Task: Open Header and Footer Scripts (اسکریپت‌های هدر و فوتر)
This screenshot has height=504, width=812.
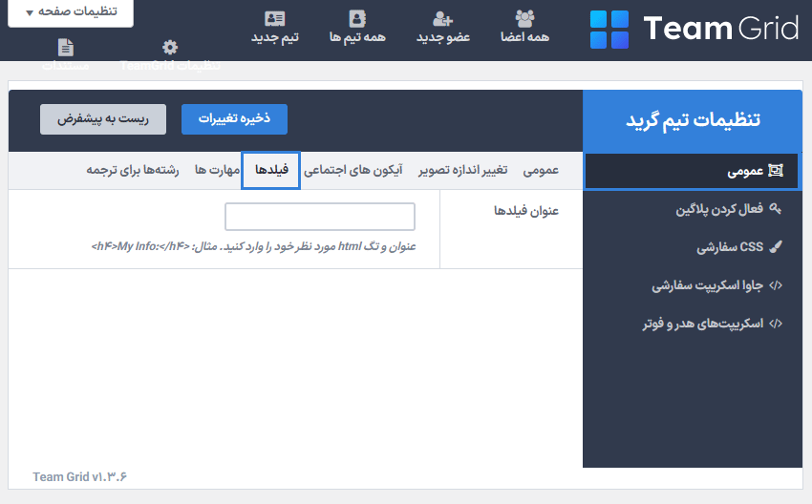Action: (693, 324)
